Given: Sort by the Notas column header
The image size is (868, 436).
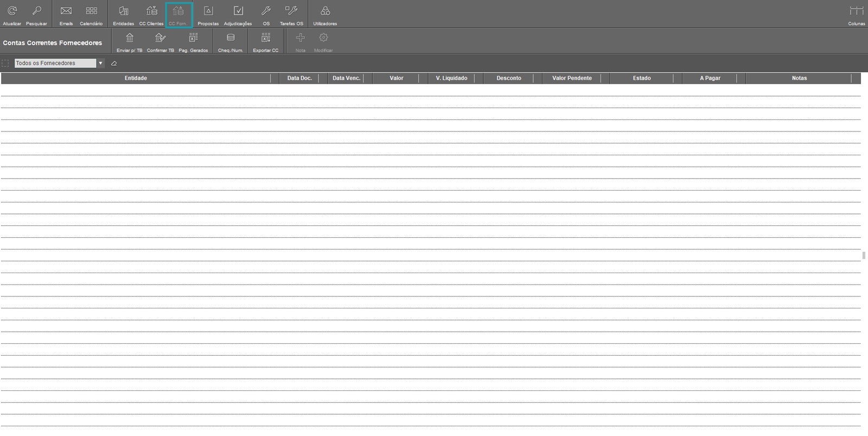Looking at the screenshot, I should coord(799,78).
